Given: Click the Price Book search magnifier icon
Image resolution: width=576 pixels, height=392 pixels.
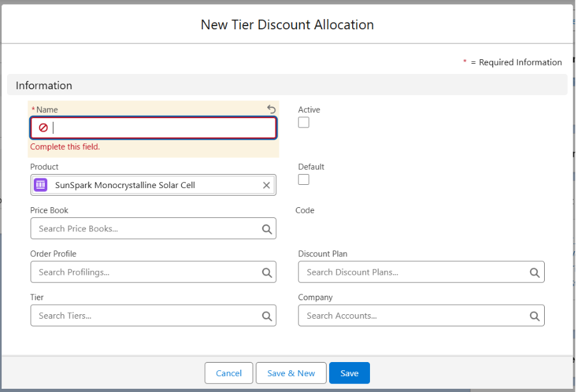Looking at the screenshot, I should (x=267, y=229).
